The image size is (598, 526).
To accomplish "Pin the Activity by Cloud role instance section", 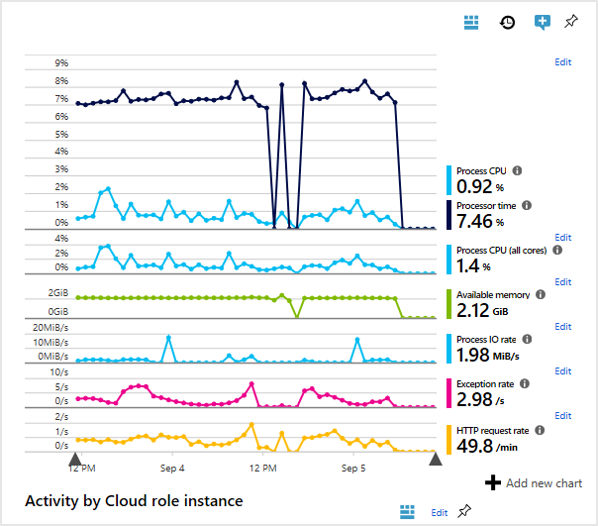I will 464,511.
